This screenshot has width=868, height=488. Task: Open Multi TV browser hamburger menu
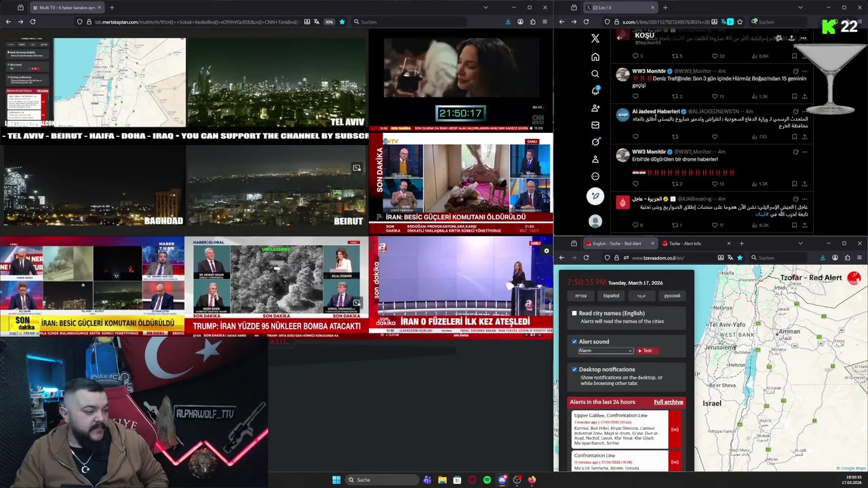(x=545, y=22)
